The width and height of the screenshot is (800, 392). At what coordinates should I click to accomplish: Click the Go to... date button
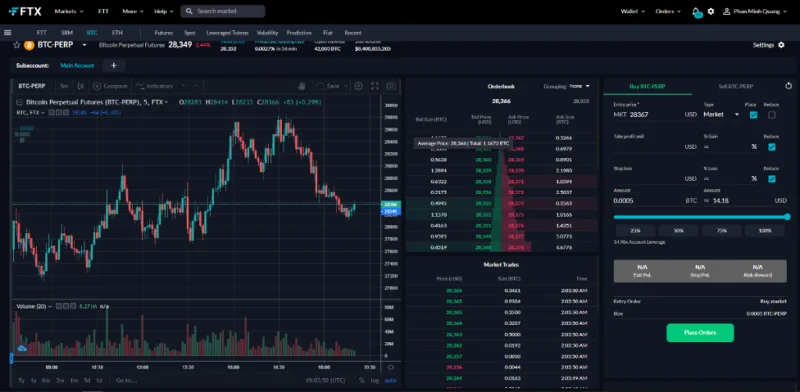[x=127, y=380]
